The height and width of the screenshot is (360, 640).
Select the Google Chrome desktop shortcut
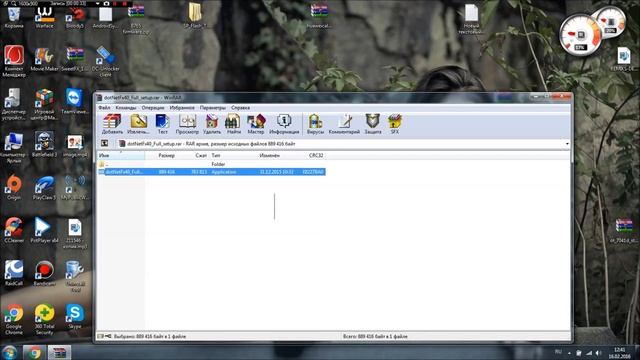tap(14, 319)
